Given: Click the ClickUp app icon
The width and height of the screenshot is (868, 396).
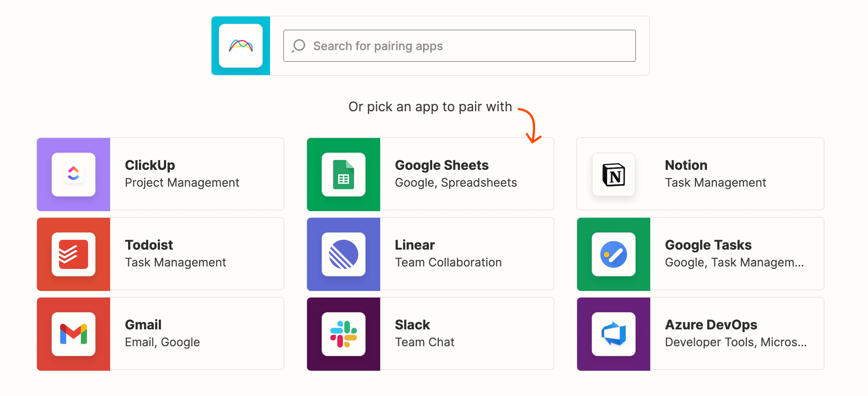Looking at the screenshot, I should 74,174.
